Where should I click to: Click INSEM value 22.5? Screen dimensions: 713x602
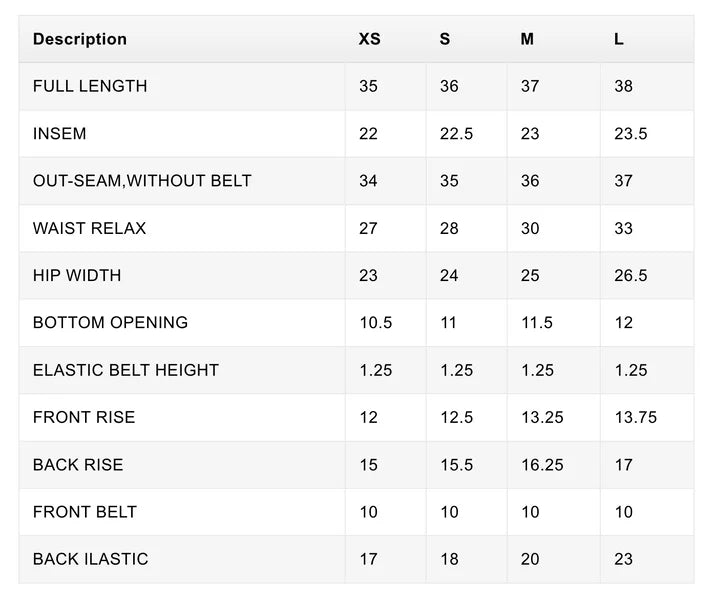pyautogui.click(x=456, y=134)
